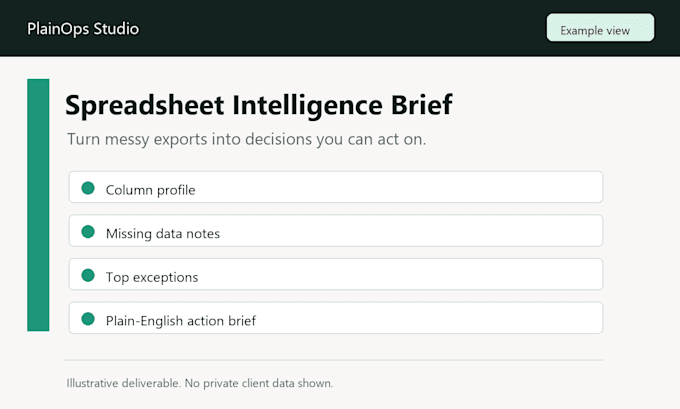
Task: Click the Illustrative deliverable footer note
Action: 199,383
